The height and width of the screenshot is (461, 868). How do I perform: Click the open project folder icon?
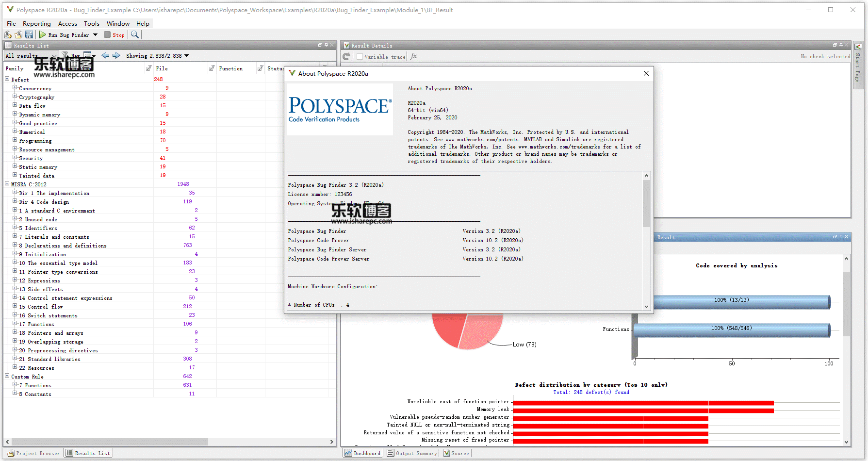[x=18, y=34]
